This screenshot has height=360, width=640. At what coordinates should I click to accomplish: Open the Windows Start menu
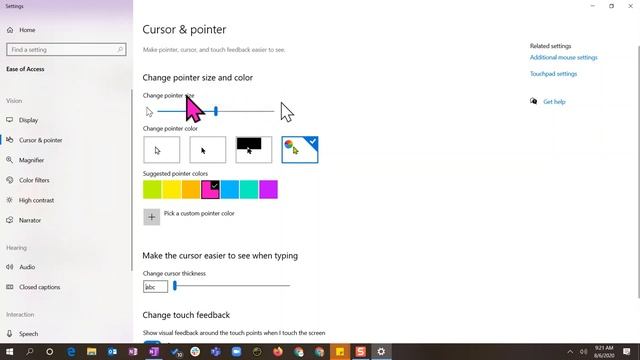tap(9, 352)
